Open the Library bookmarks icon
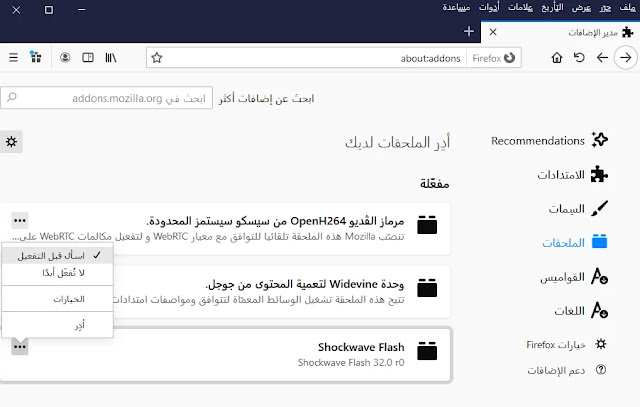Image resolution: width=640 pixels, height=407 pixels. (x=111, y=58)
